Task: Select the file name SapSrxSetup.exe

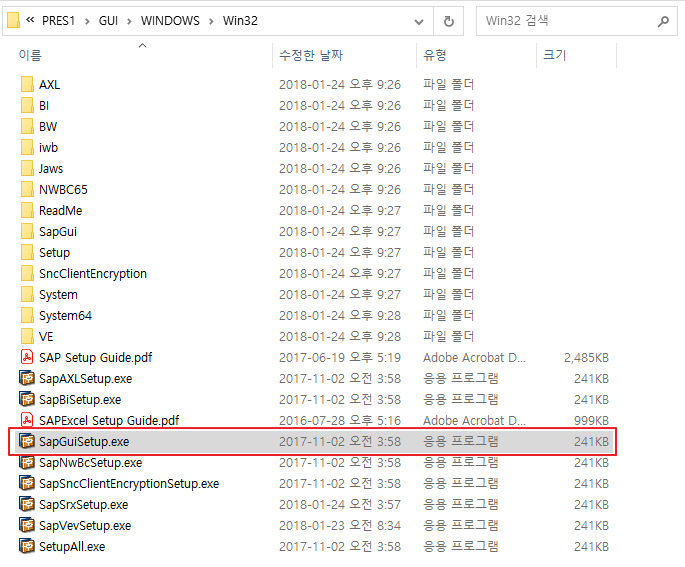Action: 83,505
